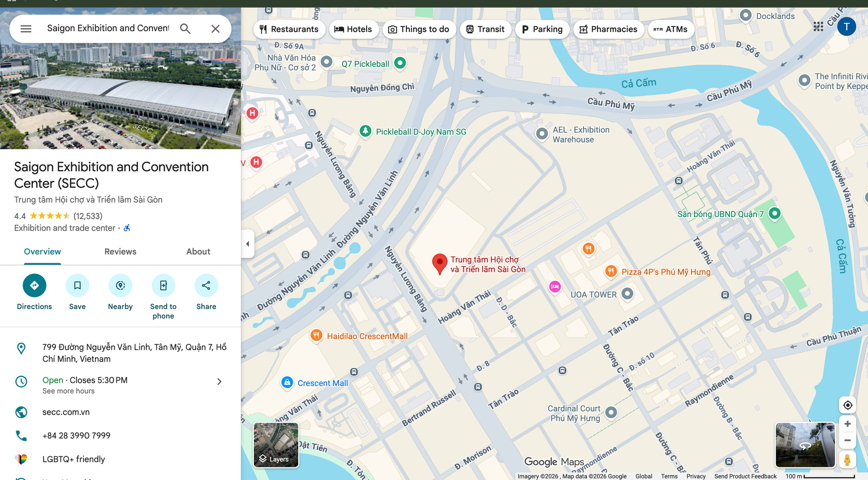Open the Street View thumbnail
Image resolution: width=868 pixels, height=480 pixels.
[x=805, y=445]
